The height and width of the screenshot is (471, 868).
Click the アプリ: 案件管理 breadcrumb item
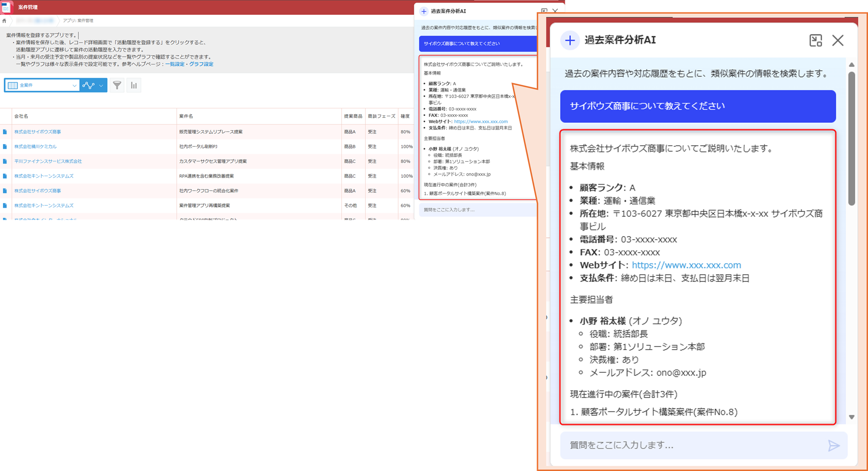[78, 20]
